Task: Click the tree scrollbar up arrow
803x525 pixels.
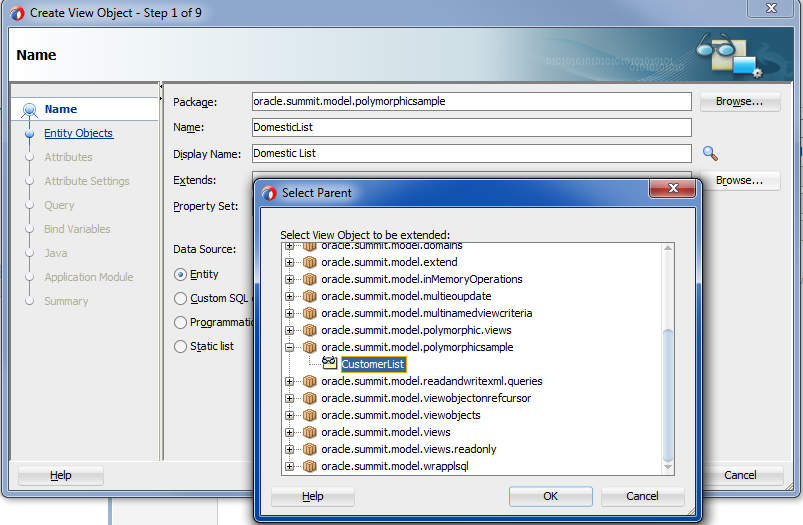Action: pos(668,248)
